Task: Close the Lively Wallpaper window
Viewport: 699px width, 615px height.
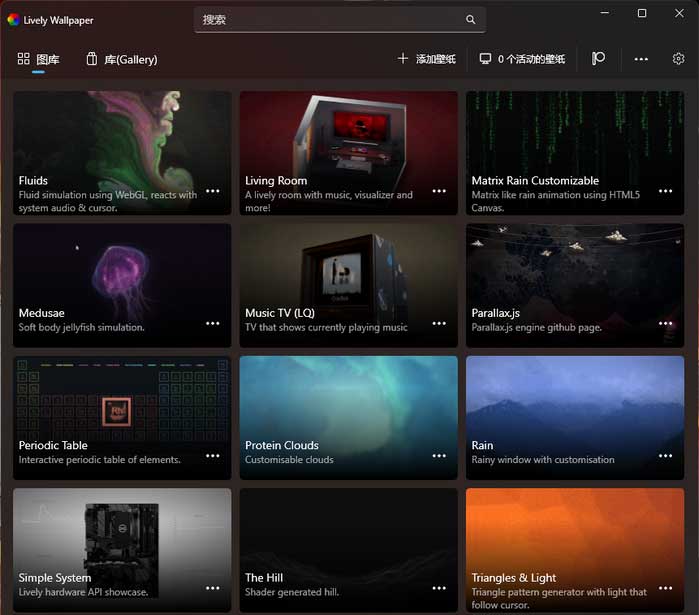Action: click(679, 13)
